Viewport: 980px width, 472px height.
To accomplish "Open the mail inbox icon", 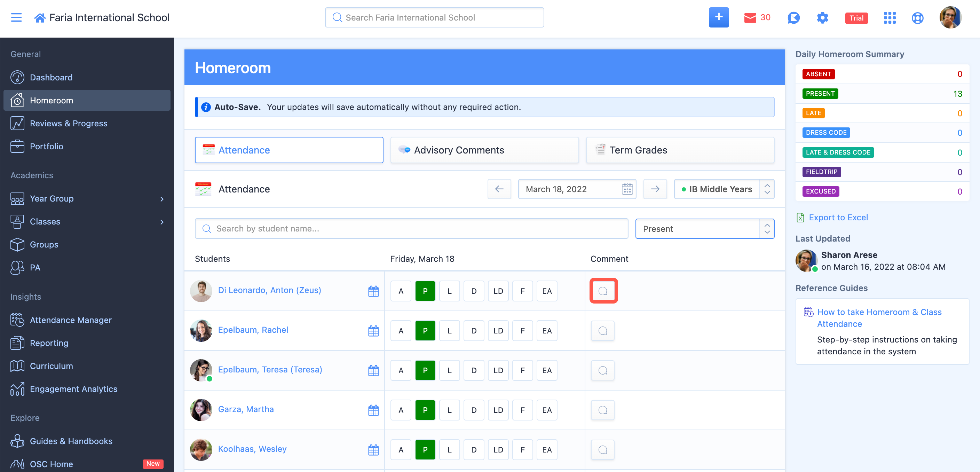I will (750, 18).
